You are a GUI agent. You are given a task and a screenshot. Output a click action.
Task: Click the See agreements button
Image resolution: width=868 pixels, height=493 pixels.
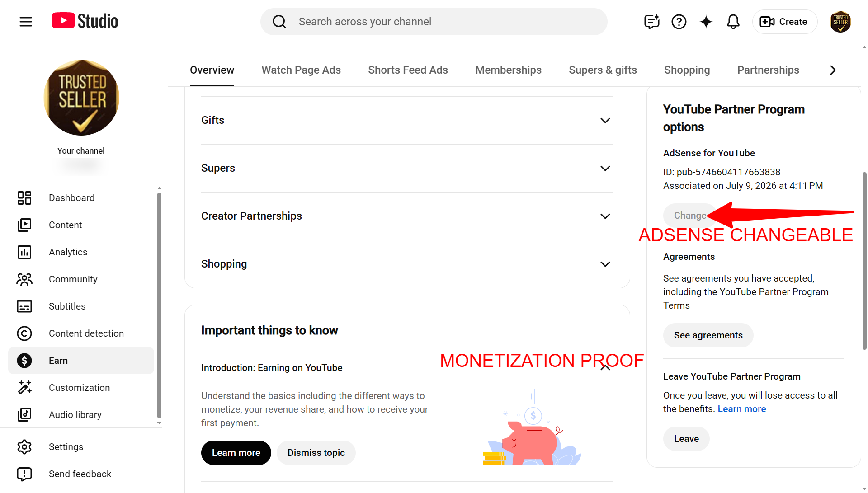pos(708,335)
